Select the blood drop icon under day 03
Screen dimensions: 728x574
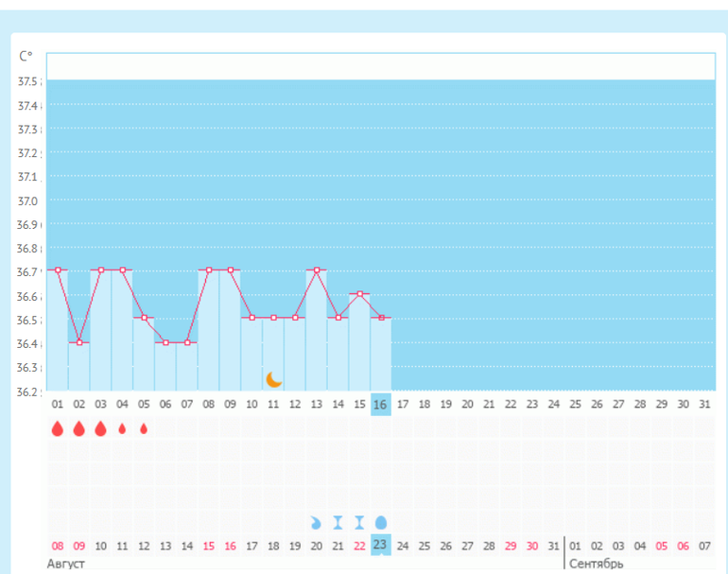[x=101, y=428]
